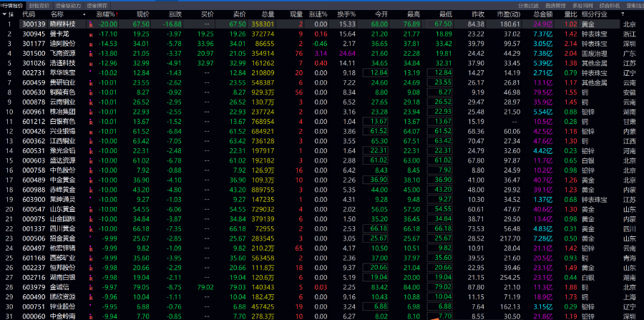Click the R marker icon next to 曼卡龙
Image resolution: width=644 pixels, height=320 pixels.
tap(91, 34)
